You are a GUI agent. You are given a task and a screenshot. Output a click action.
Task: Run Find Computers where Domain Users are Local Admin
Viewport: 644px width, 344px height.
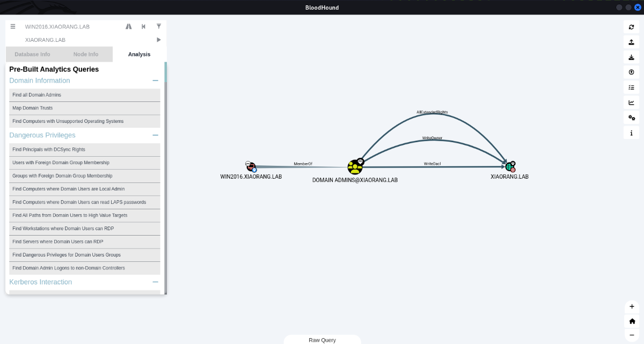tap(85, 189)
